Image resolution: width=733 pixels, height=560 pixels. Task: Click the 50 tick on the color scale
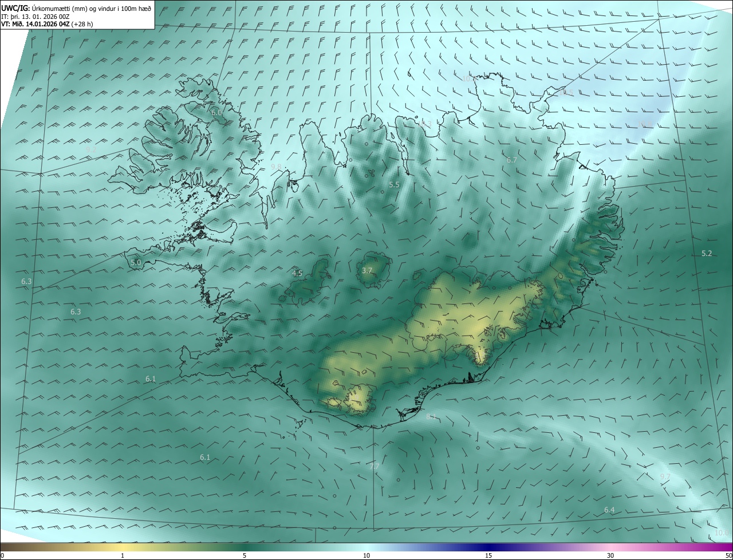click(728, 556)
